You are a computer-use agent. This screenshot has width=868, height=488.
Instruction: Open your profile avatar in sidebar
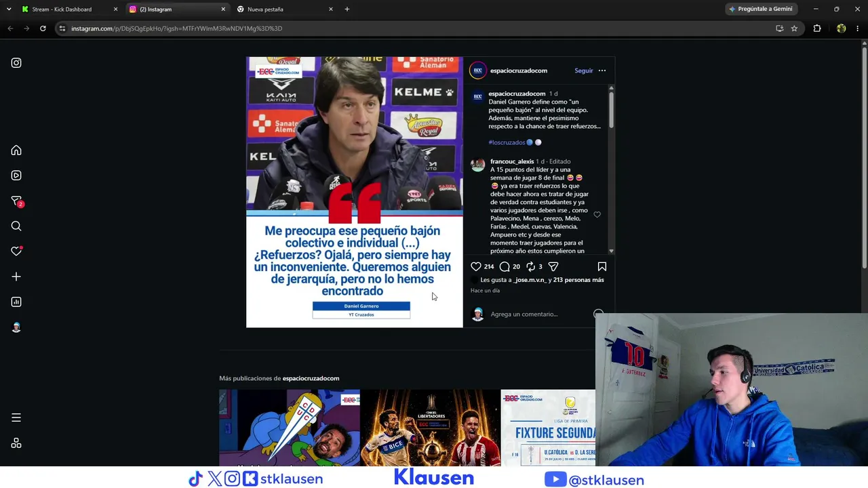click(16, 327)
